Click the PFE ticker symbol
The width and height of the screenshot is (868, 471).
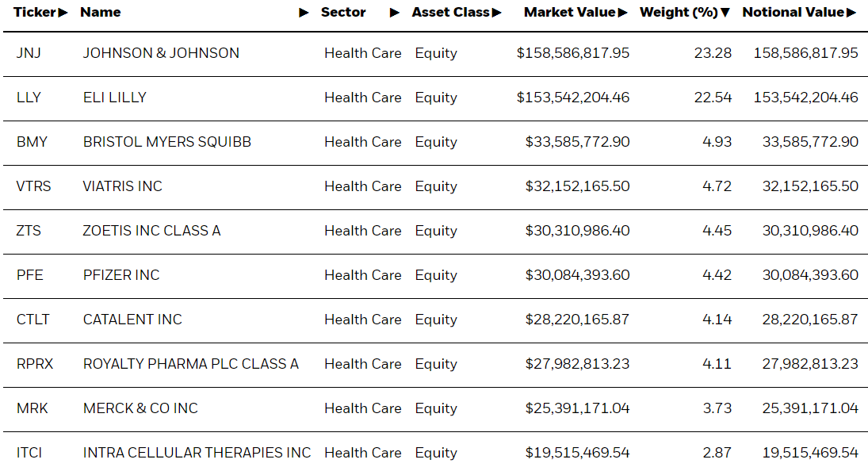click(x=30, y=275)
